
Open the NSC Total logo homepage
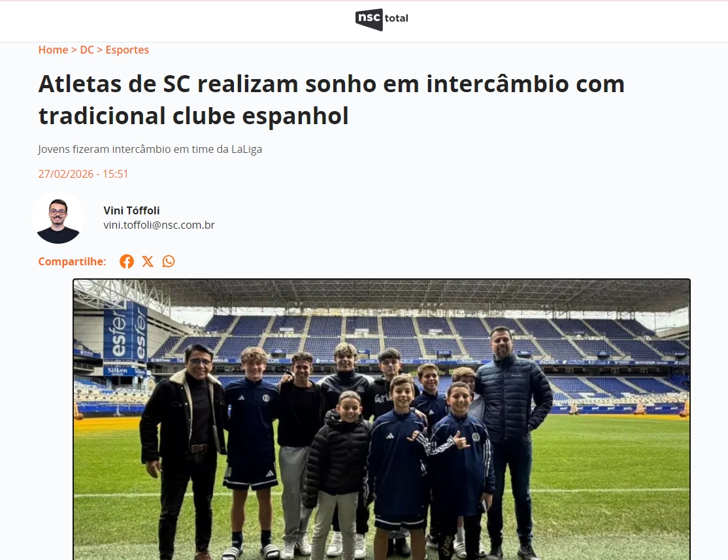coord(382,19)
